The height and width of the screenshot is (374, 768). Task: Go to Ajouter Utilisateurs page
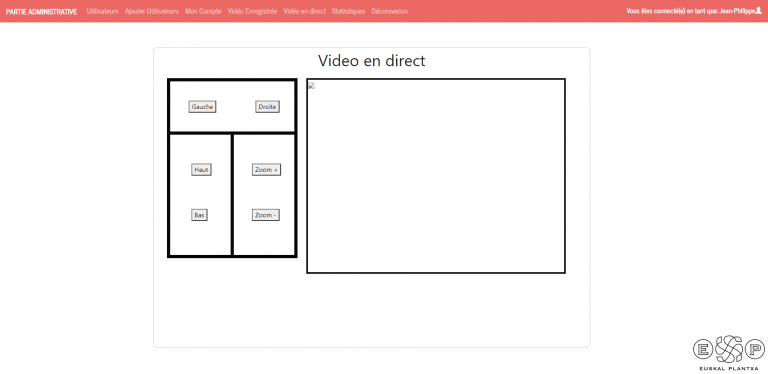tap(152, 11)
